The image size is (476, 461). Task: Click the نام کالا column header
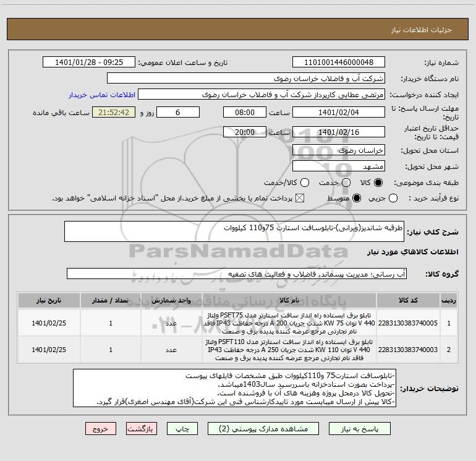point(289,300)
